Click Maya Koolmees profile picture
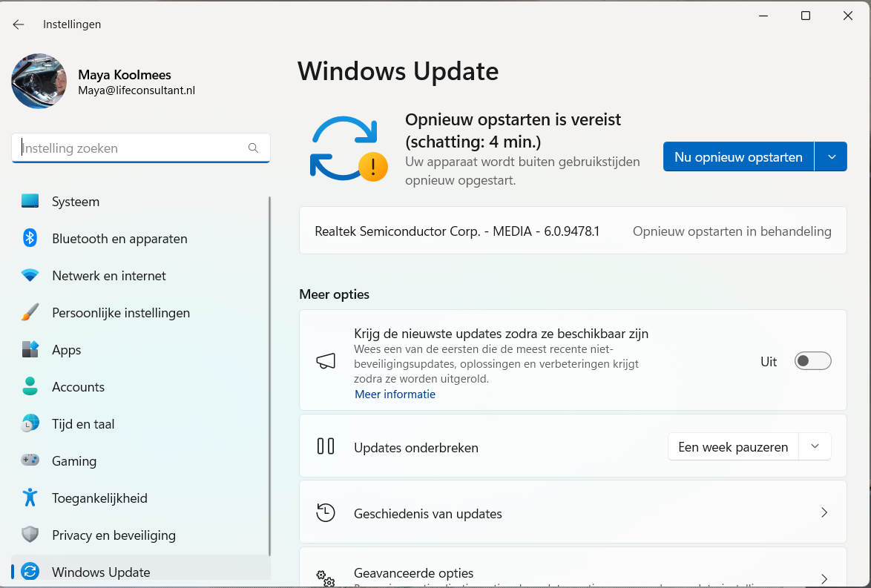 tap(39, 81)
